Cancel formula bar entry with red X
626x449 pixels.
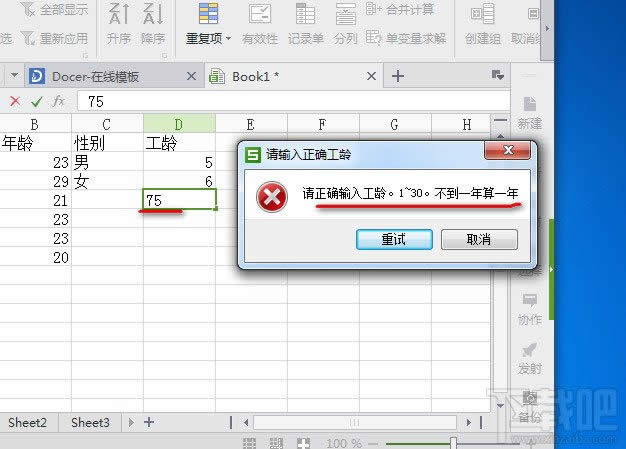pos(13,101)
